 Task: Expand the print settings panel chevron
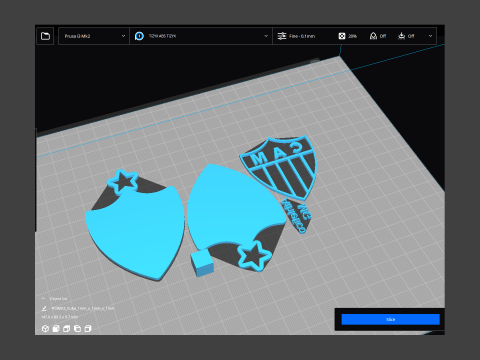[x=430, y=36]
